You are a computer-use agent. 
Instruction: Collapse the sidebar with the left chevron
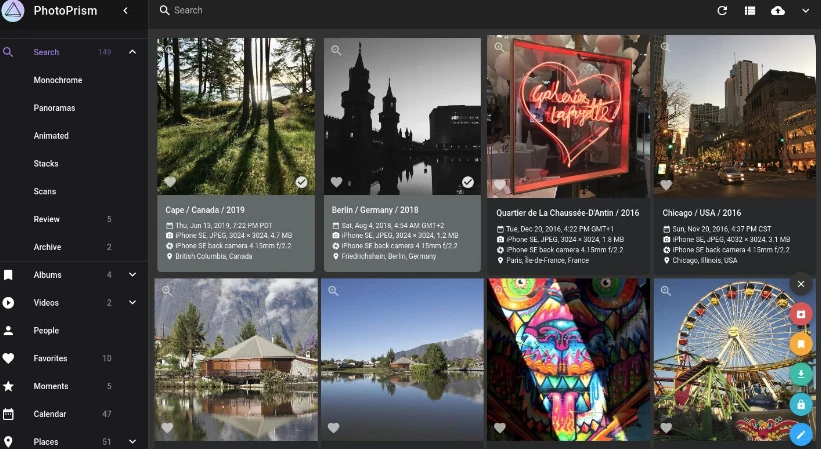[x=126, y=10]
